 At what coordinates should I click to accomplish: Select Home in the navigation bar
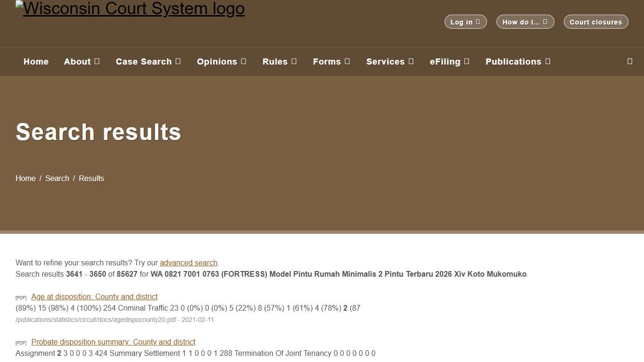[x=36, y=62]
